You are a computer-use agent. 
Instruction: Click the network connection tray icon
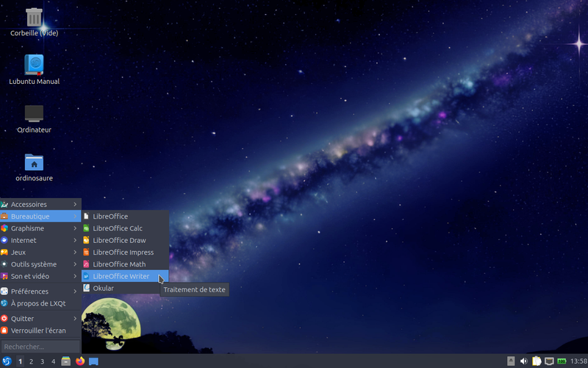pos(549,361)
